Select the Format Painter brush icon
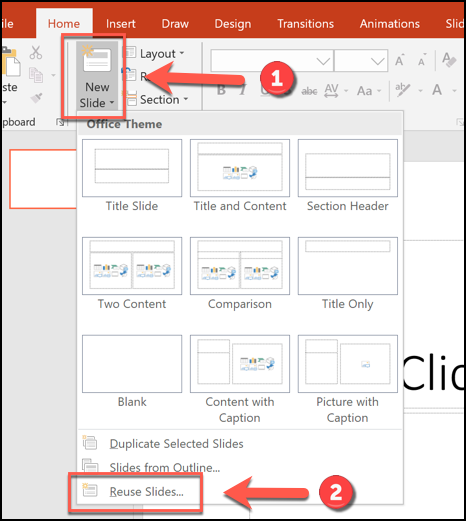 click(x=36, y=98)
